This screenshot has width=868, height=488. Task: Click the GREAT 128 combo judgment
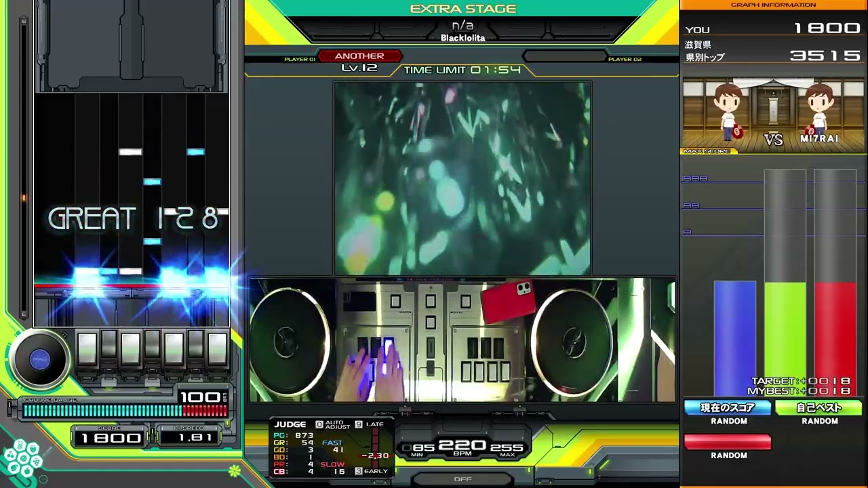134,219
